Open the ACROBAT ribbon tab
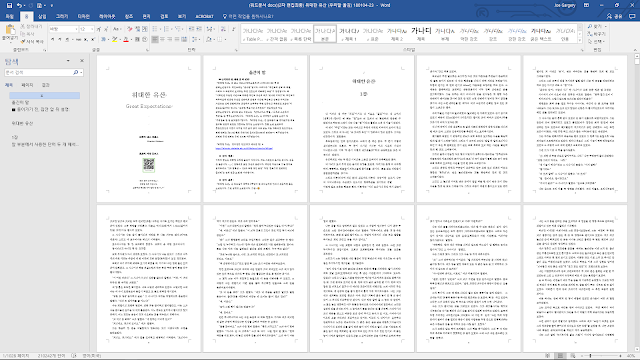The width and height of the screenshot is (640, 360). click(x=204, y=16)
